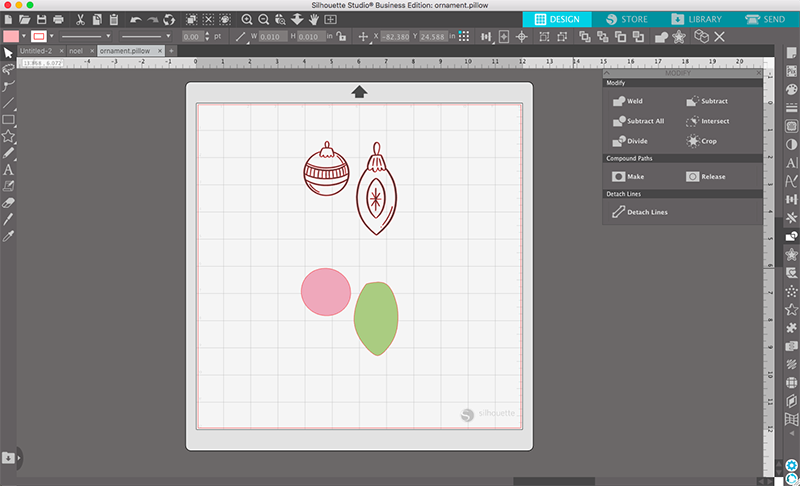Image resolution: width=800 pixels, height=486 pixels.
Task: Select the Eraser tool
Action: pyautogui.click(x=8, y=203)
